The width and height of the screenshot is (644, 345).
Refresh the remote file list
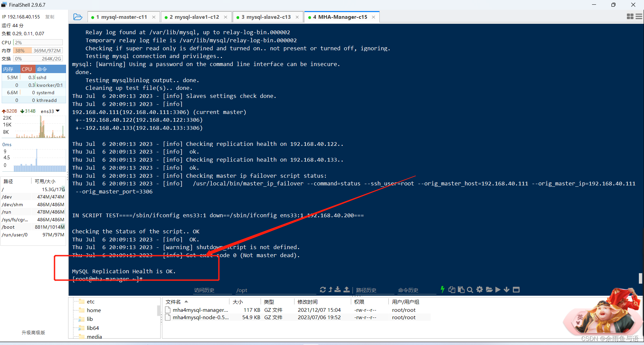point(323,290)
